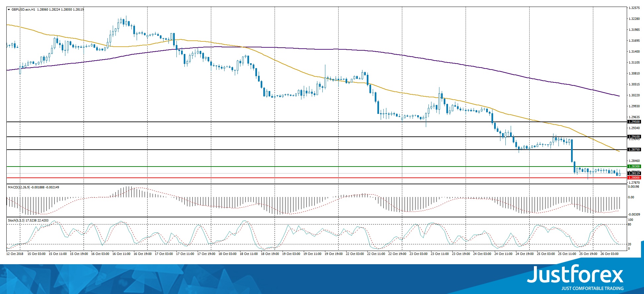
Task: Click the 15 Oct 03:00 time axis label
Action: (x=36, y=254)
